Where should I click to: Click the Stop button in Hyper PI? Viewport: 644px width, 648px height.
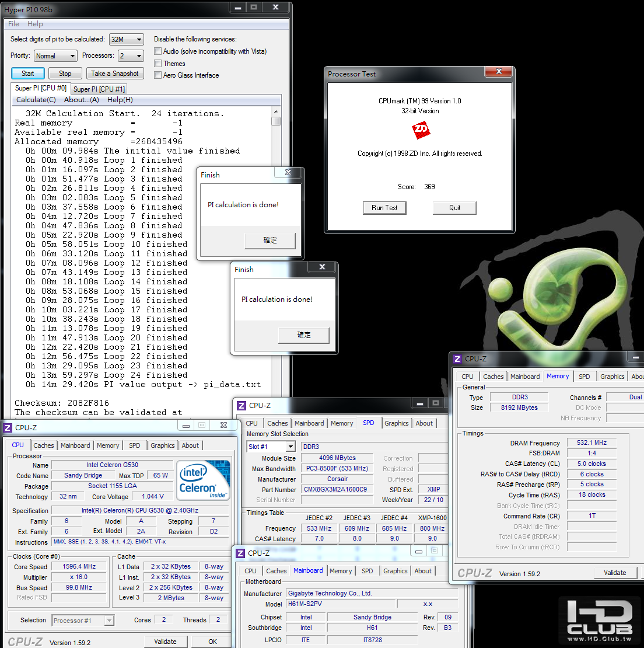click(x=65, y=73)
